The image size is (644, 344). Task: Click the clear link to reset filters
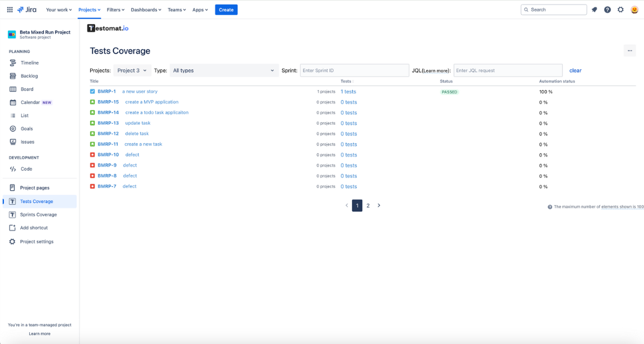point(575,70)
